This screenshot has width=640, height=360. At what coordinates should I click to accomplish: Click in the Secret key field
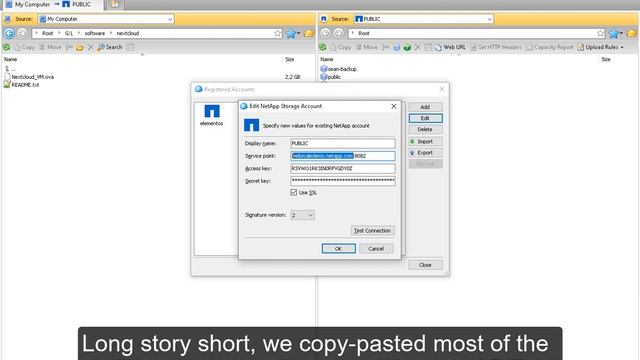coord(342,181)
